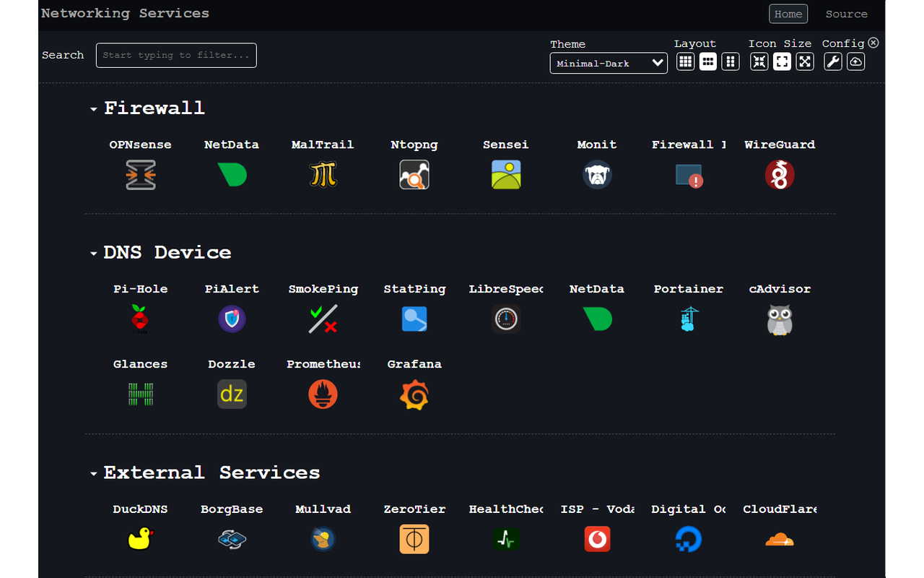Viewport: 924px width, 578px height.
Task: Go to the Home tab
Action: [x=788, y=14]
